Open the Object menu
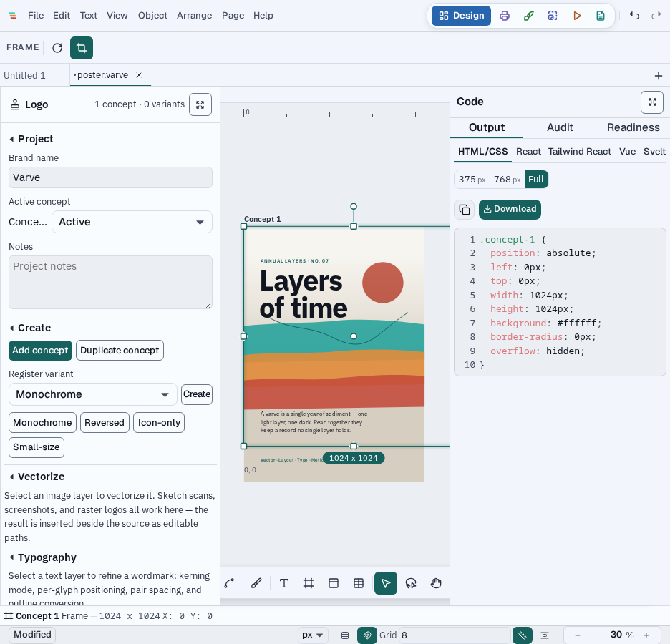This screenshot has height=644, width=670. coord(152,16)
